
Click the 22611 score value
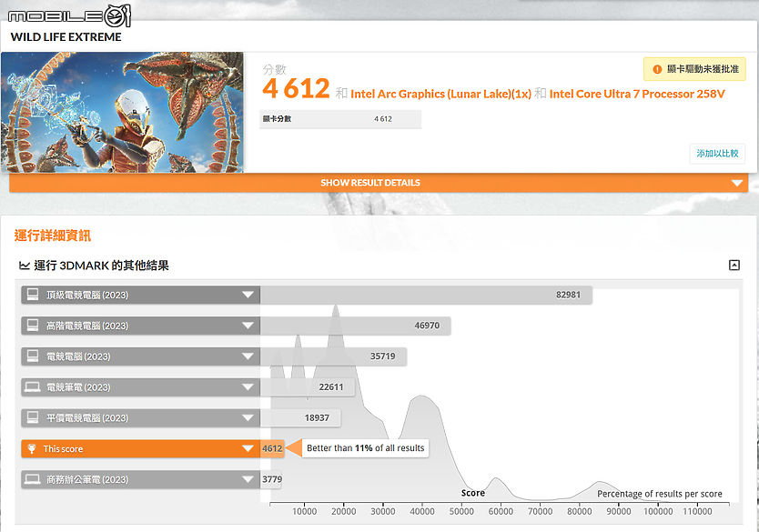[331, 386]
